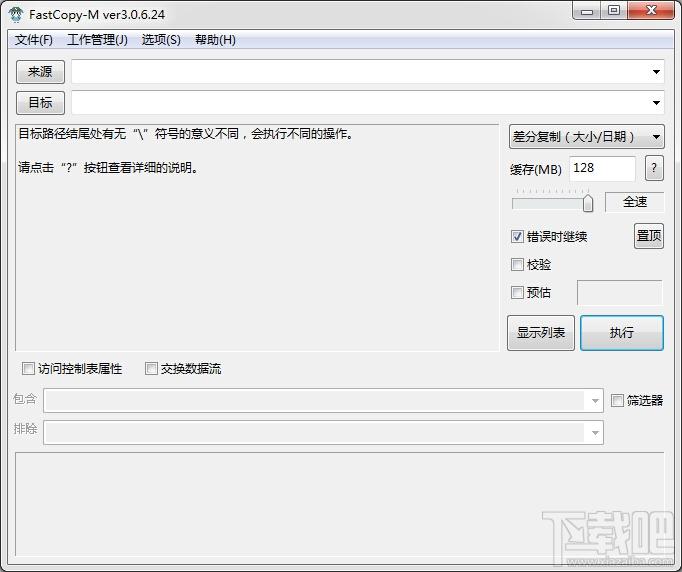Open the 文件(F) menu
682x572 pixels.
point(34,40)
